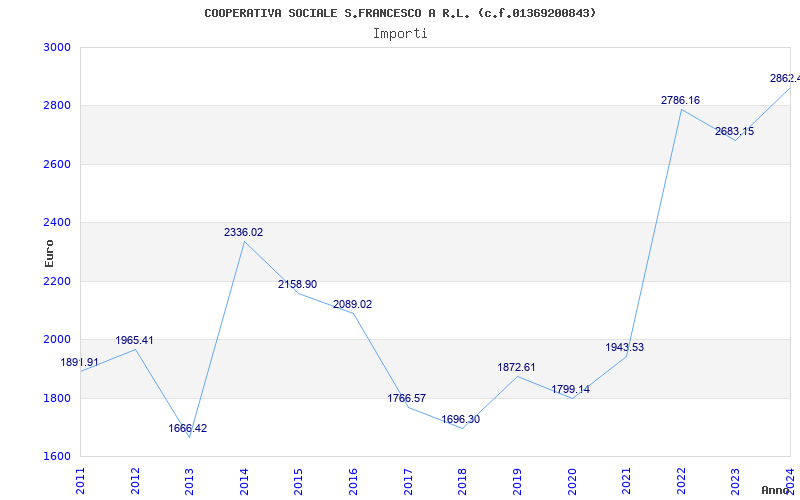800x500 pixels.
Task: Select the 1799.14 data label
Action: pyautogui.click(x=570, y=389)
